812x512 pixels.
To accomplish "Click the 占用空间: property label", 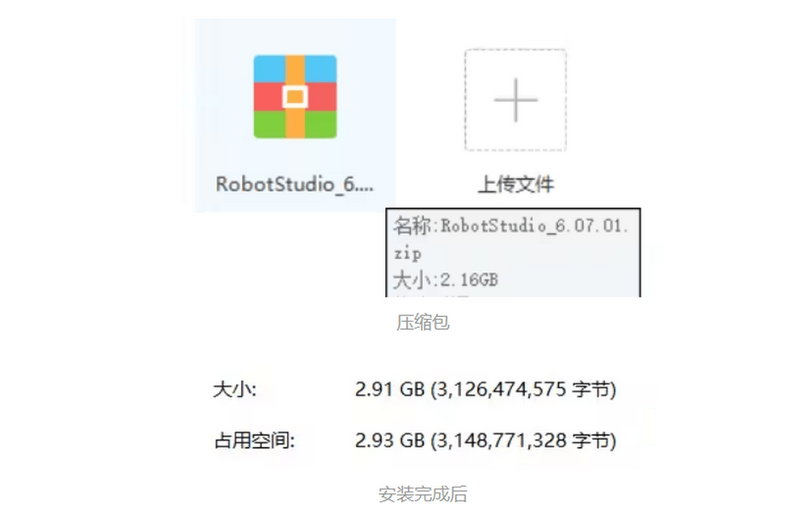I will (254, 440).
